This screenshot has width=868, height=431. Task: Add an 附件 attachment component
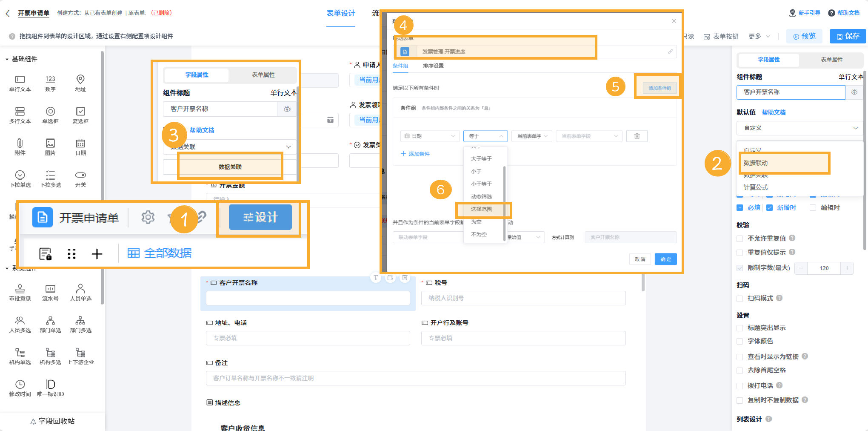click(x=19, y=147)
